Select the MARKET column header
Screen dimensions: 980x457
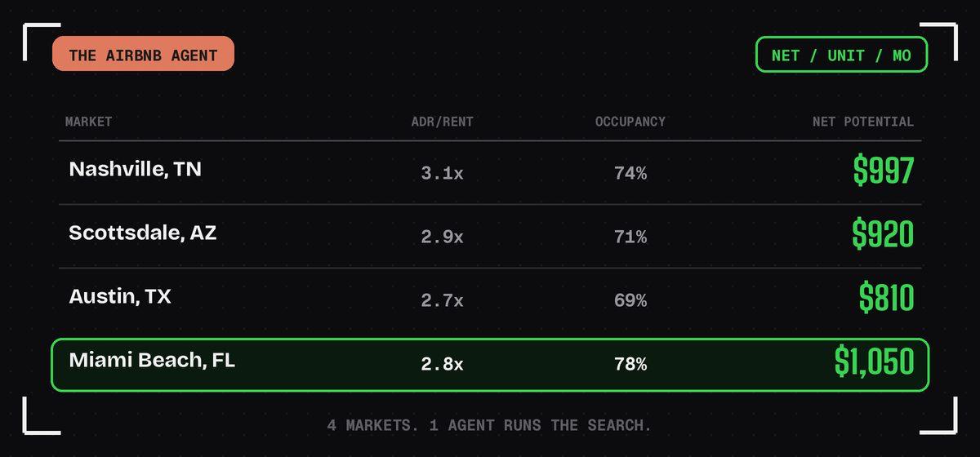pos(88,122)
